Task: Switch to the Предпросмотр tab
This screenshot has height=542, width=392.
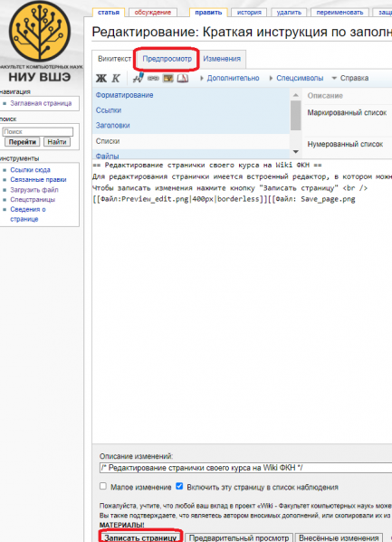Action: (167, 59)
